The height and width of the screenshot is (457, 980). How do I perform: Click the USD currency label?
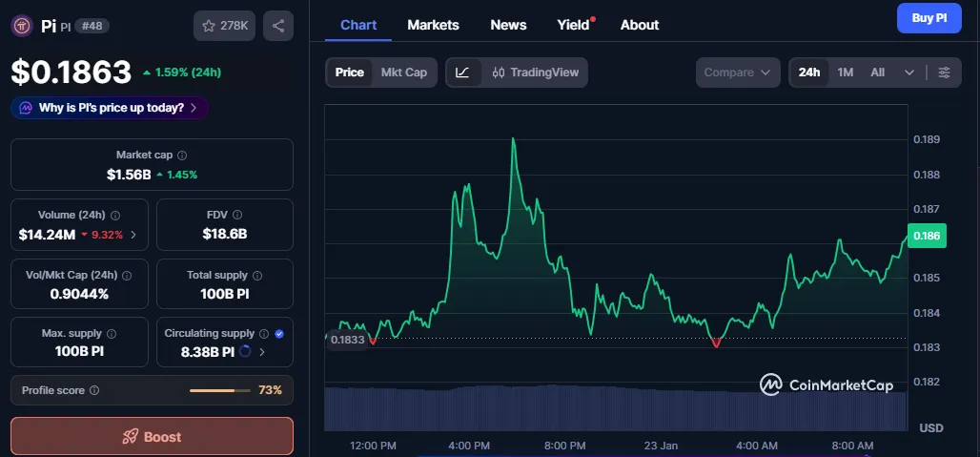(931, 428)
